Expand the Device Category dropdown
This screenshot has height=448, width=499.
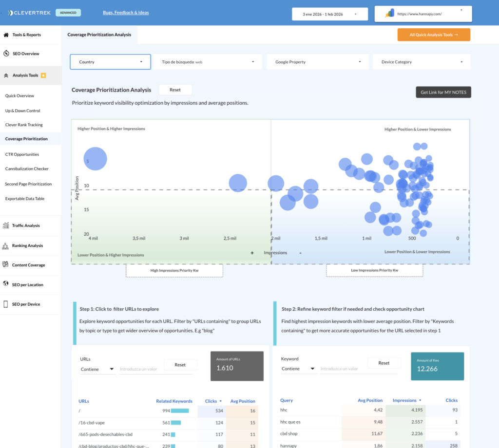(422, 62)
